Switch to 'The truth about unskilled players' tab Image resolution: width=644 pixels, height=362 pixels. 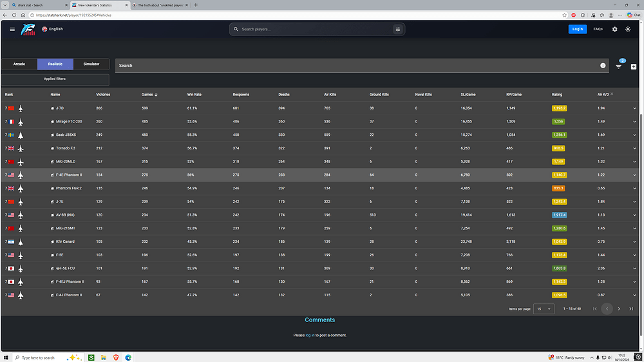click(160, 5)
